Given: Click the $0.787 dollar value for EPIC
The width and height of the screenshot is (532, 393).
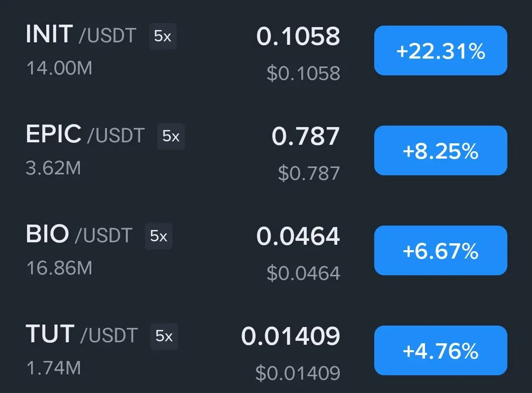Looking at the screenshot, I should pos(309,173).
